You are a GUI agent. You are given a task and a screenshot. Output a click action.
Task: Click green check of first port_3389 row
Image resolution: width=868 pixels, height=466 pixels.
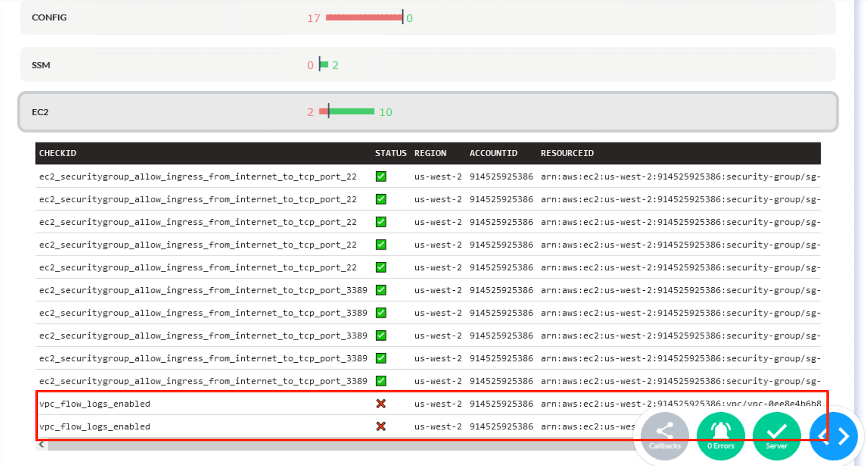tap(381, 290)
